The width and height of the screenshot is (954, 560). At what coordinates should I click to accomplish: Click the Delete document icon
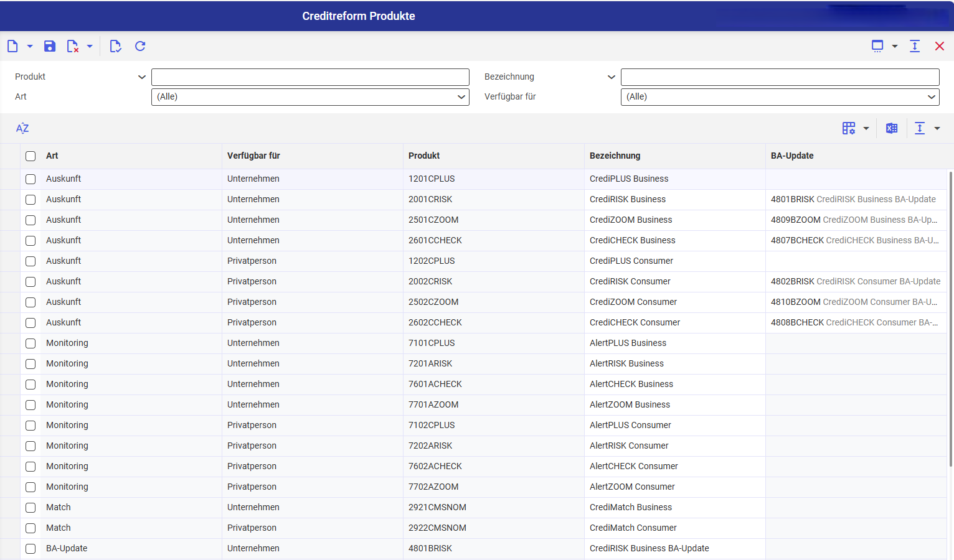73,46
